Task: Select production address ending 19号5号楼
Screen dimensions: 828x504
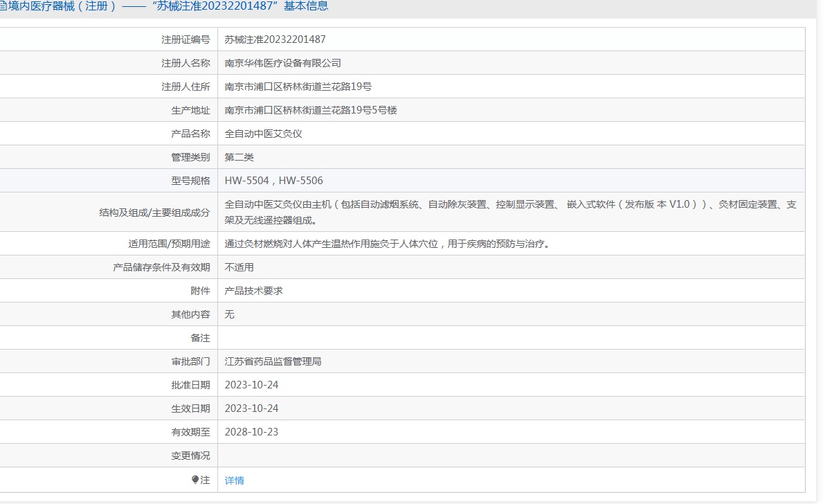Action: [311, 110]
